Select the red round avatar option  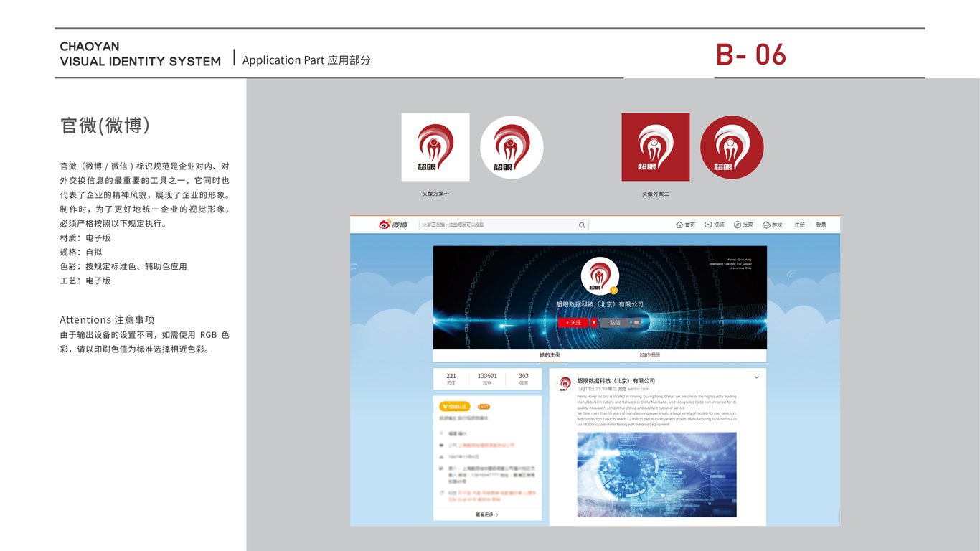click(732, 148)
